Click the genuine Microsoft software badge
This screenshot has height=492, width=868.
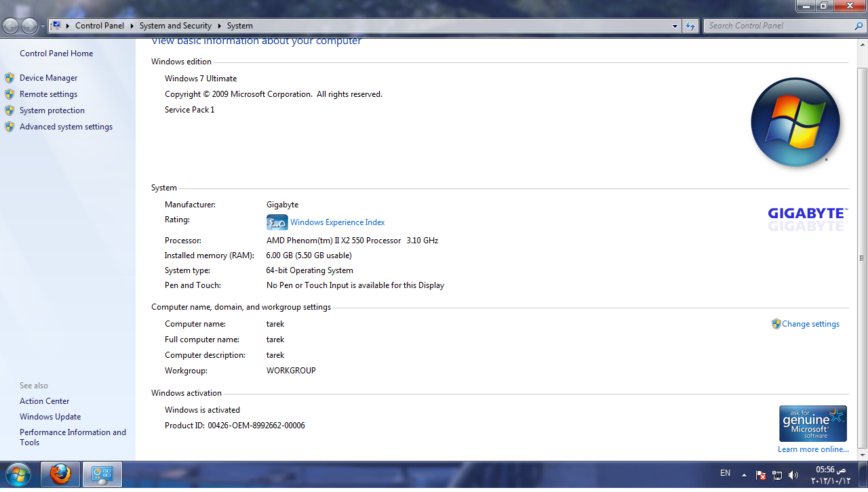point(813,424)
